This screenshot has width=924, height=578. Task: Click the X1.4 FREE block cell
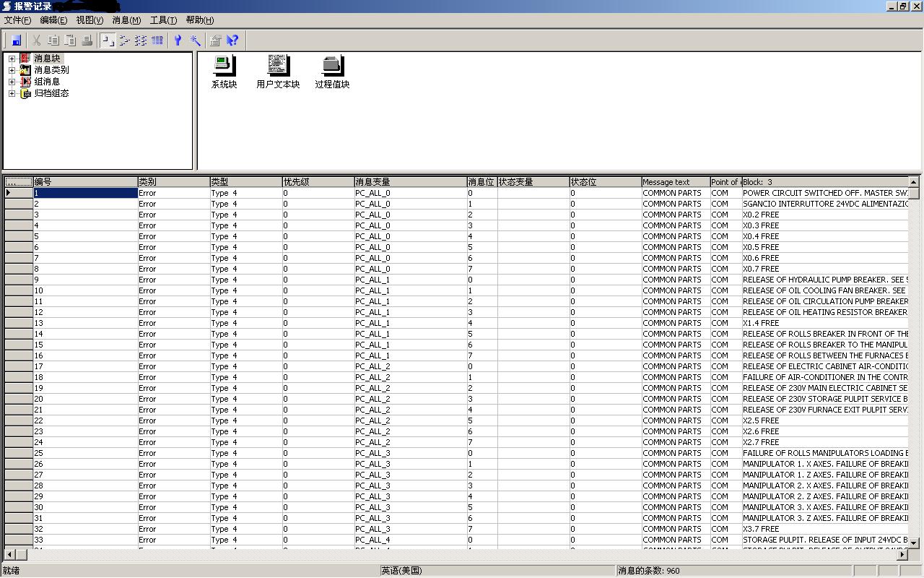pos(824,323)
